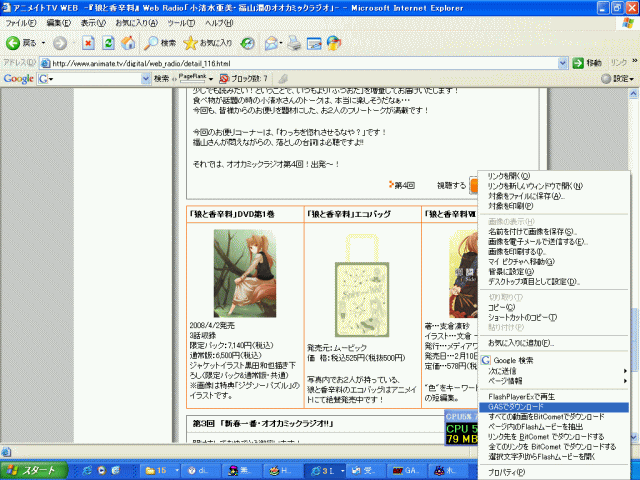Image resolution: width=640 pixels, height=480 pixels.
Task: Open the Tools (ツール) menu
Action: point(181,23)
